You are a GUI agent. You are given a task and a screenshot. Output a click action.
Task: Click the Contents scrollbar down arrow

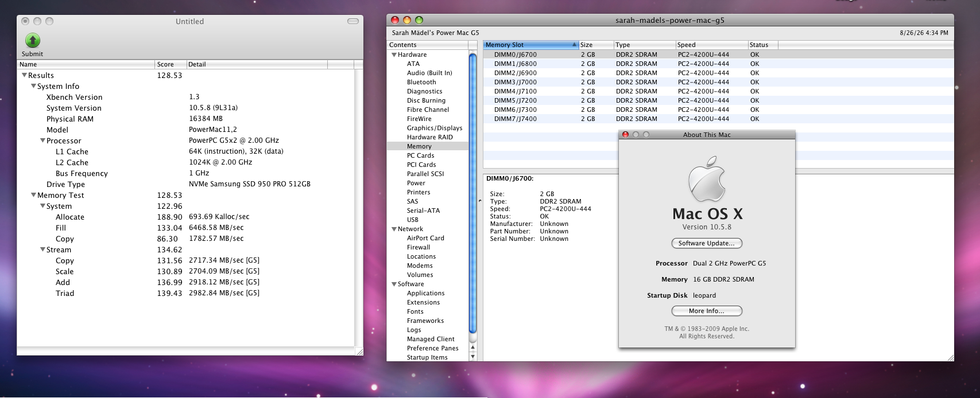pyautogui.click(x=473, y=357)
